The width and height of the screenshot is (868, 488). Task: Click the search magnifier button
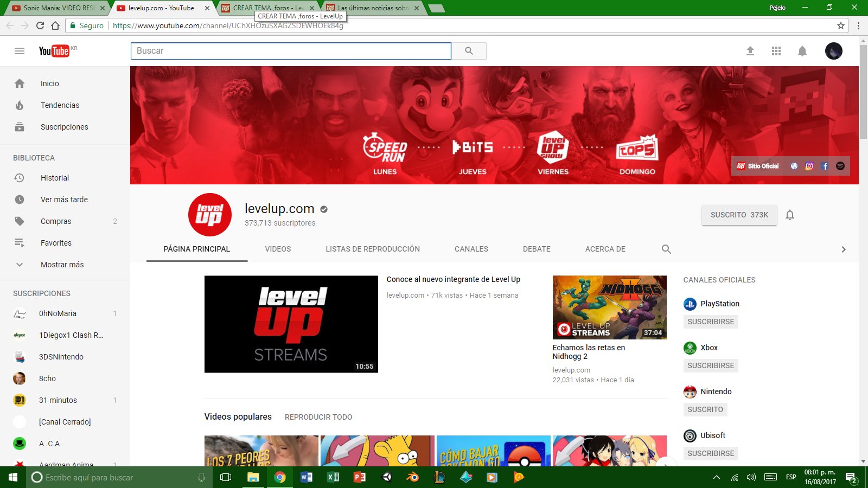click(x=469, y=51)
